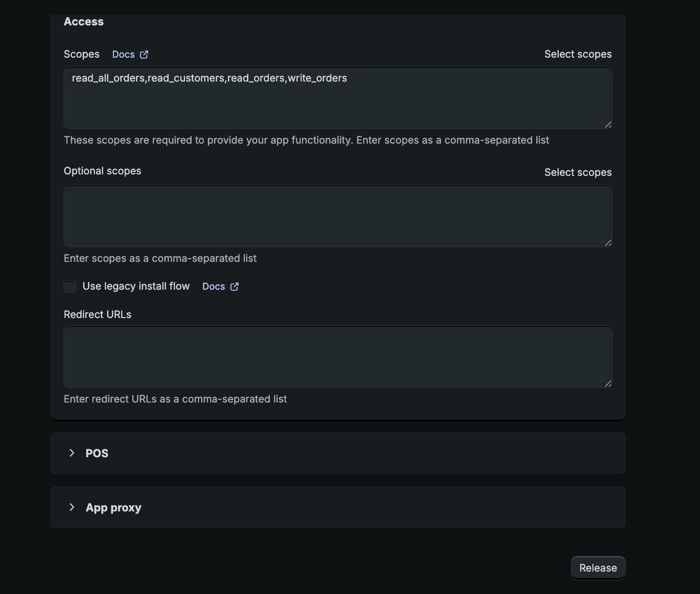The image size is (700, 594).
Task: Click the Optional scopes textarea resize handle
Action: pos(608,243)
